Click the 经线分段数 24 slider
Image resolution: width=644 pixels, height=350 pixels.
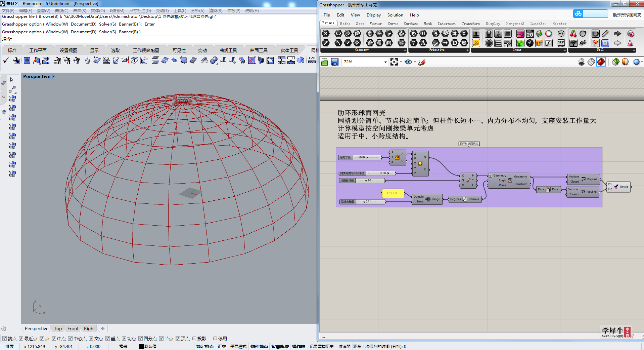pos(362,201)
